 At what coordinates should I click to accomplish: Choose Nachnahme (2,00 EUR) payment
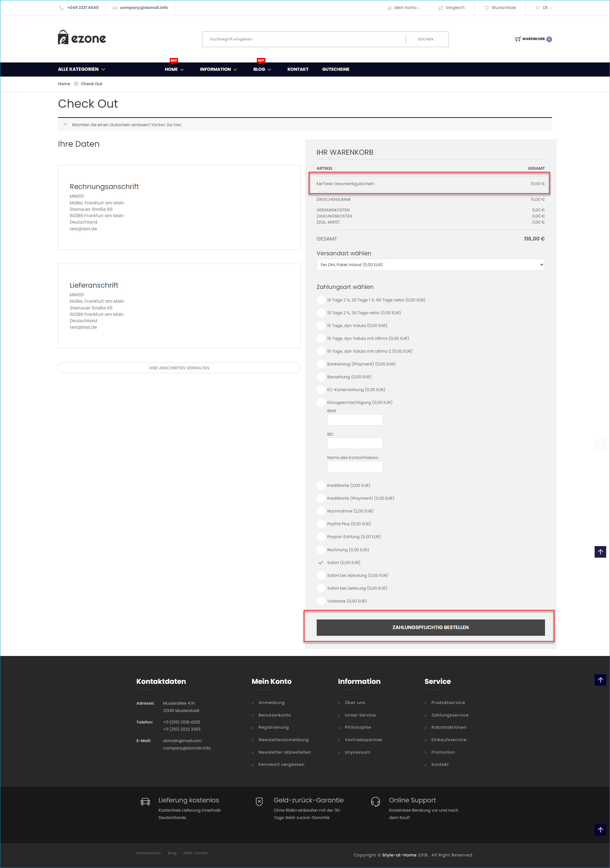[x=321, y=511]
